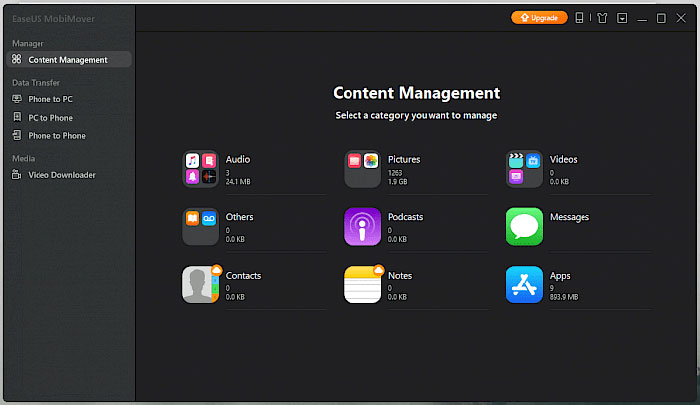Click the Pictures label text
The height and width of the screenshot is (405, 700).
point(404,159)
